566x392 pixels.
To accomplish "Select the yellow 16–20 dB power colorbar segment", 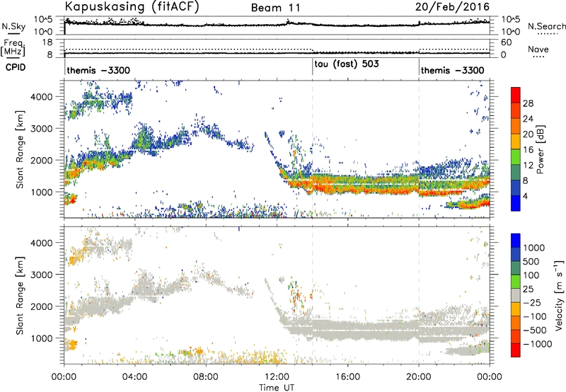I will click(x=516, y=142).
